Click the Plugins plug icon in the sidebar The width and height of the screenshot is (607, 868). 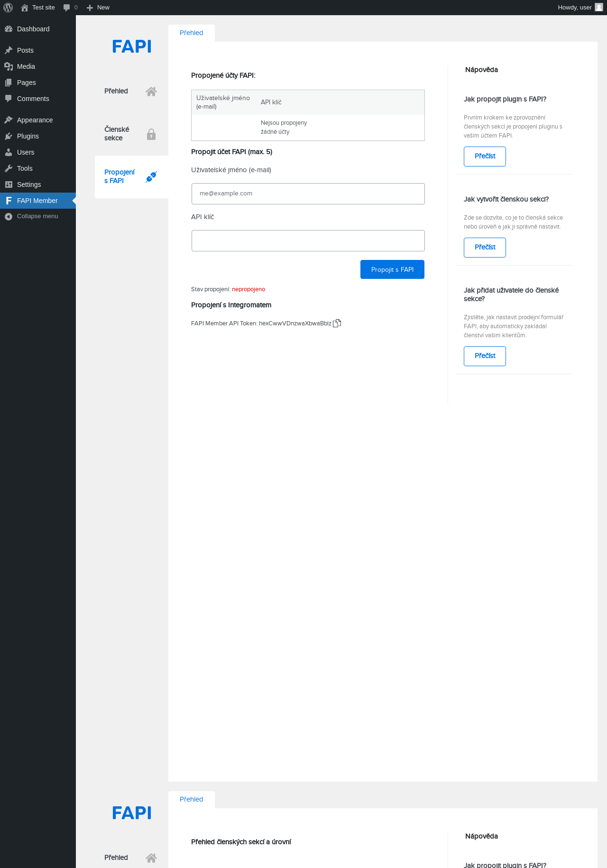9,136
